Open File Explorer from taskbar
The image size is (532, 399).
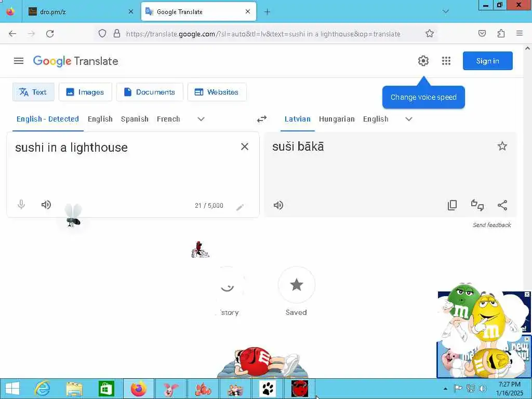tap(74, 389)
